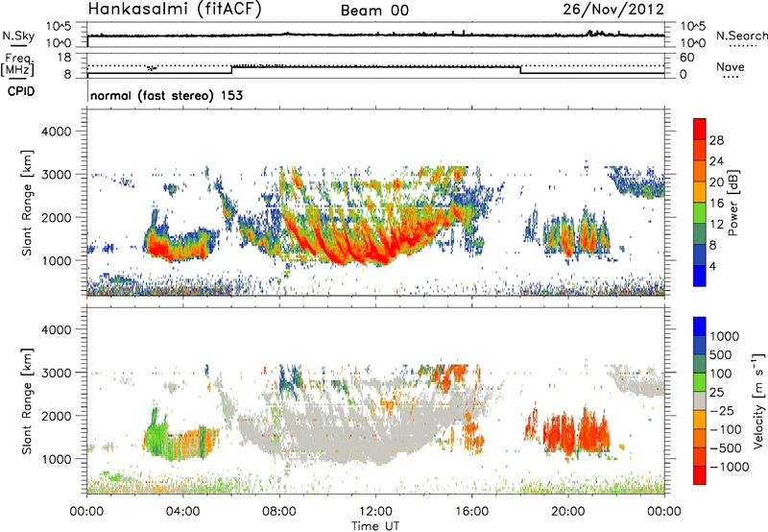The height and width of the screenshot is (532, 768).
Task: Click the blue bottom segment of power colorbar
Action: pyautogui.click(x=700, y=276)
